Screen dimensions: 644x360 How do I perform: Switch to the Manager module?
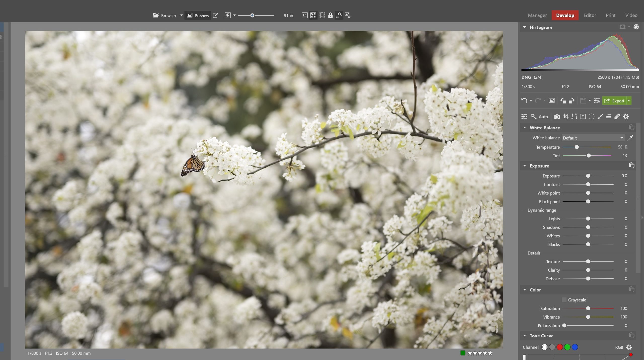(537, 15)
